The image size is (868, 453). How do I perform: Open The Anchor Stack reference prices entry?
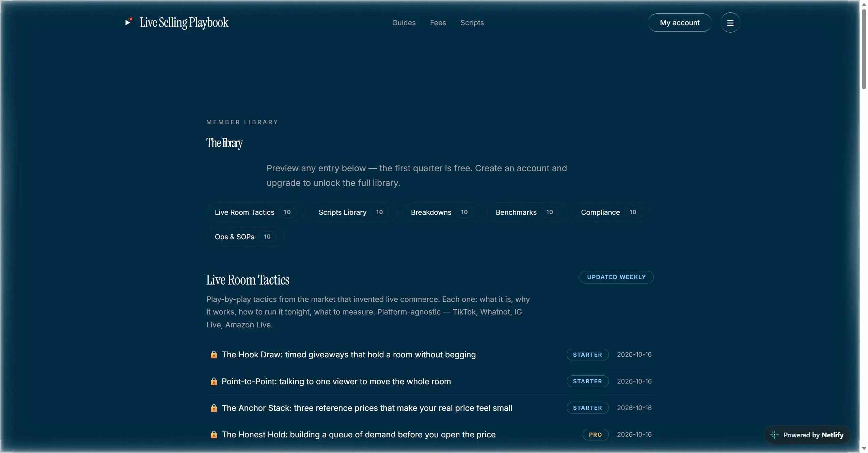click(367, 408)
